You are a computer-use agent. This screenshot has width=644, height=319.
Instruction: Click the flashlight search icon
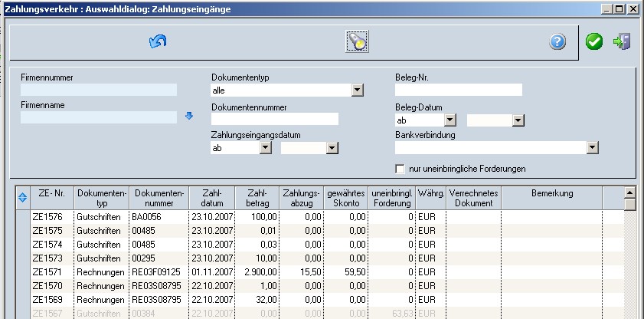point(357,41)
